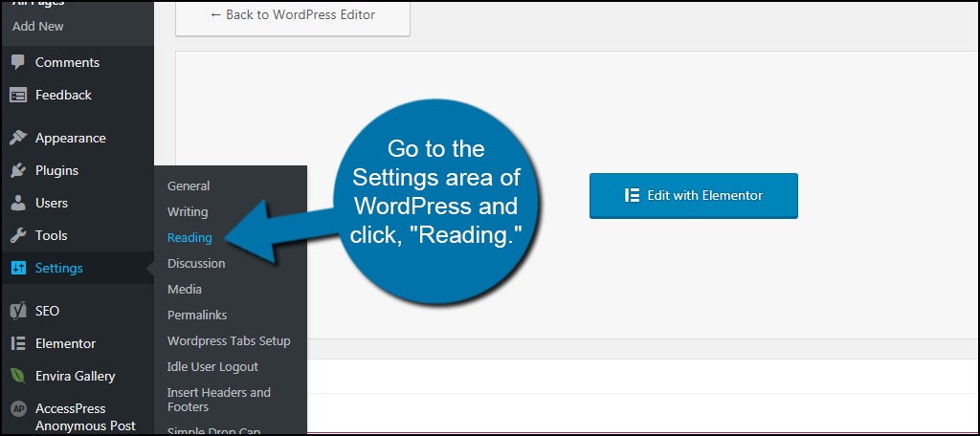Click Edit with Elementor button
Viewport: 980px width, 436px height.
(694, 195)
